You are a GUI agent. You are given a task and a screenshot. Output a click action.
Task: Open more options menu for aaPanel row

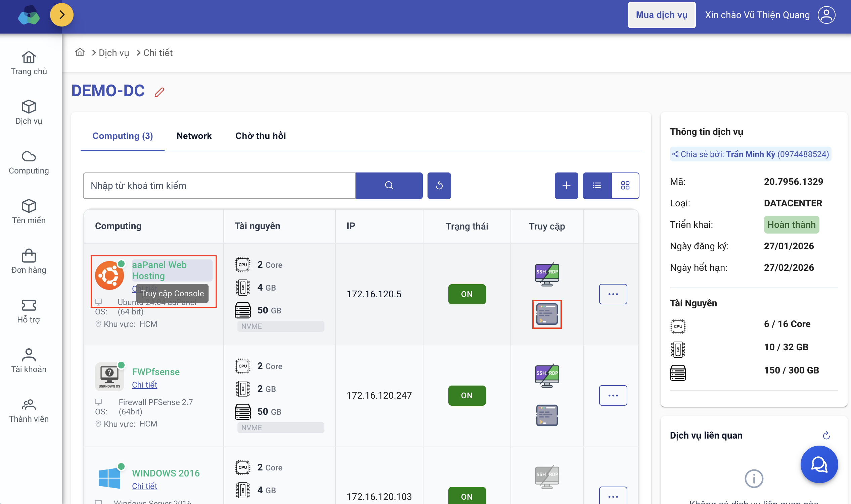click(613, 294)
